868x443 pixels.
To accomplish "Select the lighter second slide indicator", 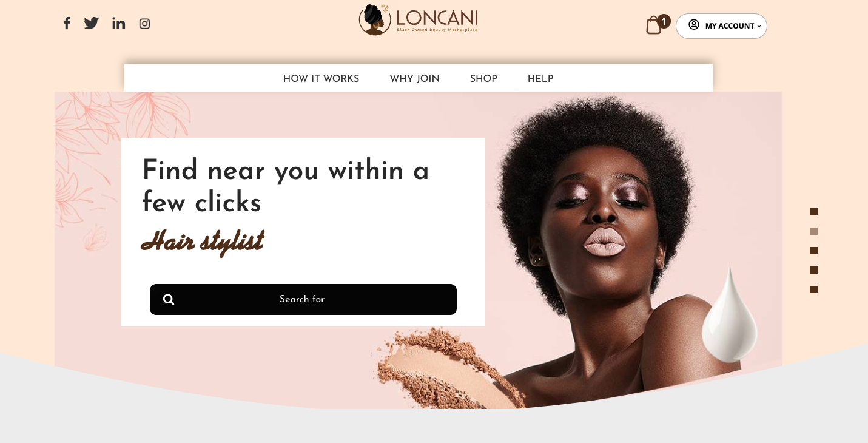I will click(x=814, y=231).
